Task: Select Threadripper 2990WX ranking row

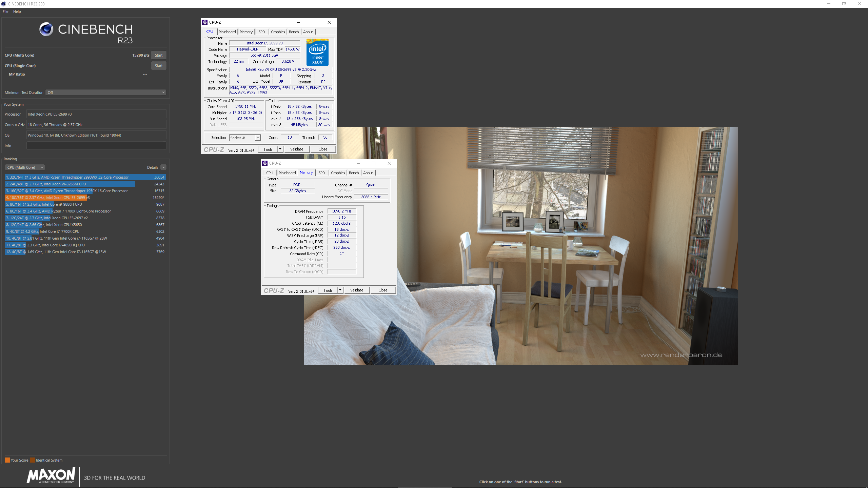Action: [x=85, y=177]
